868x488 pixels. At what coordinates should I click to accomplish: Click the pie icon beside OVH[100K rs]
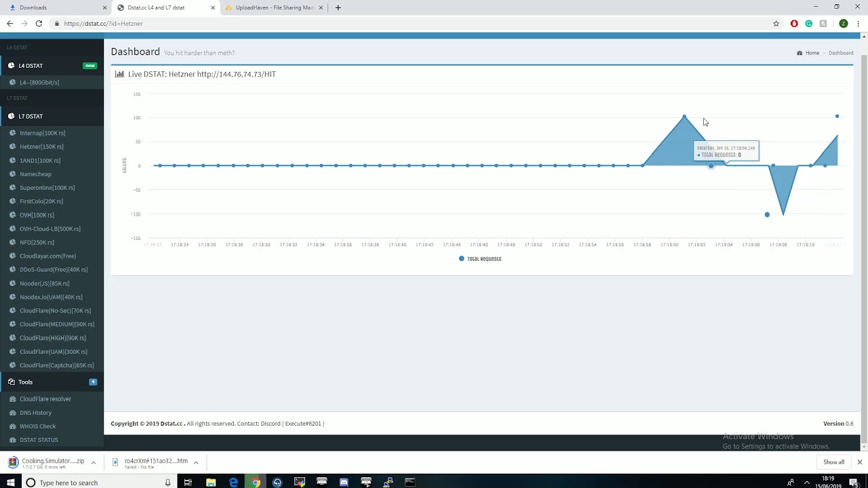coord(13,216)
